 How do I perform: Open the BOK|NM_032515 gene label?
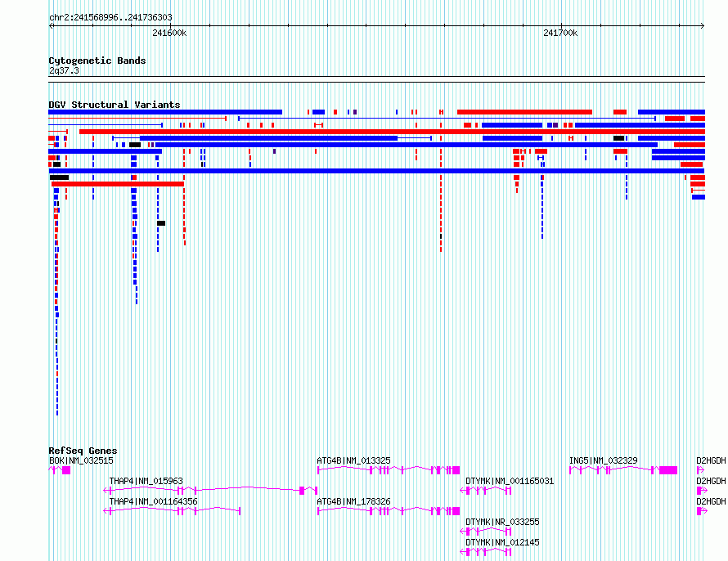point(81,460)
